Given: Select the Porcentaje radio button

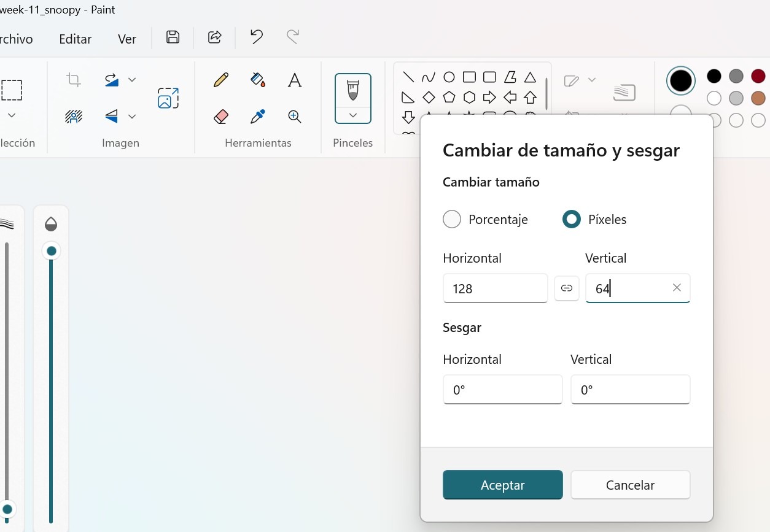Looking at the screenshot, I should coord(452,219).
